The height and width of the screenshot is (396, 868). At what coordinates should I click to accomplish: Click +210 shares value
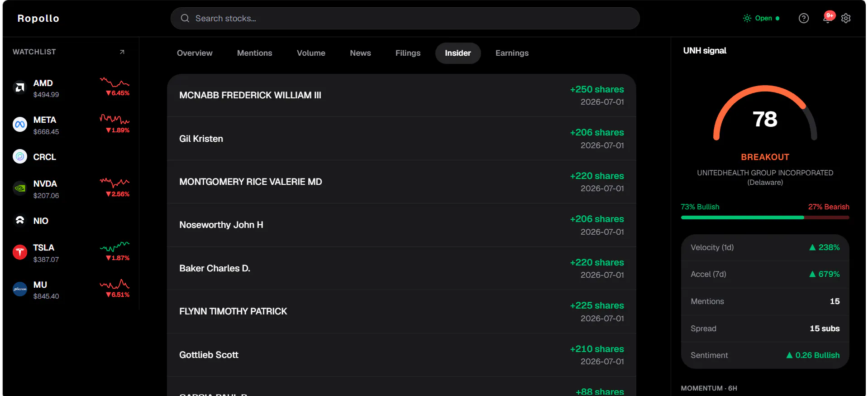pos(597,349)
